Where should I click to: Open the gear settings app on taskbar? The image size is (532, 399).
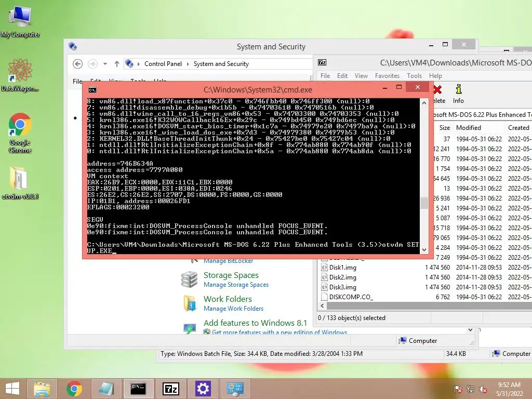[203, 389]
